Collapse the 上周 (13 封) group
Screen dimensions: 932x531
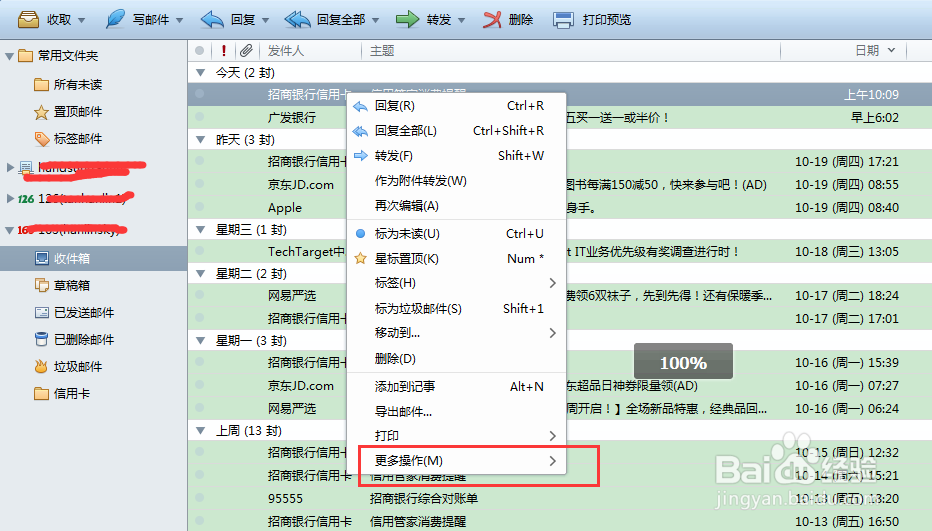pos(201,431)
